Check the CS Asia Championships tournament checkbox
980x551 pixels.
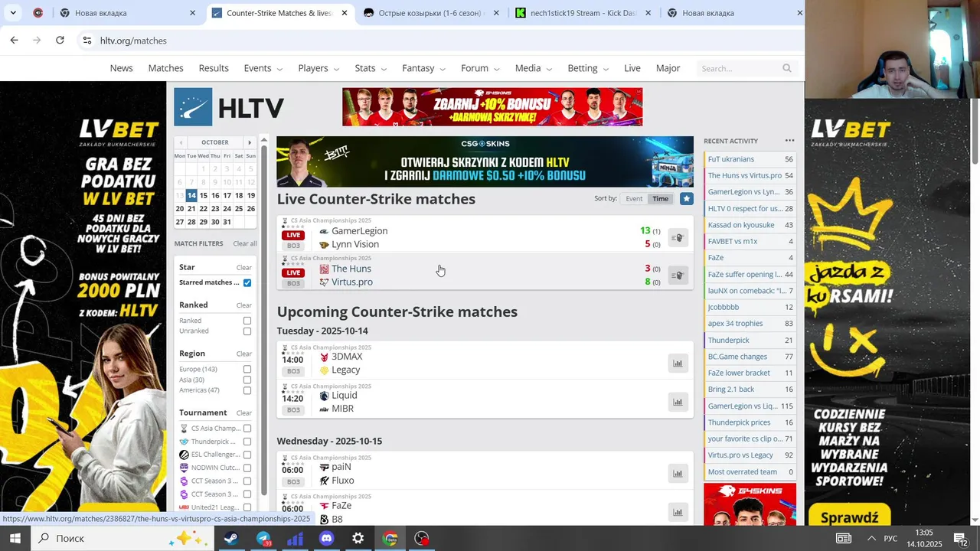tap(247, 429)
